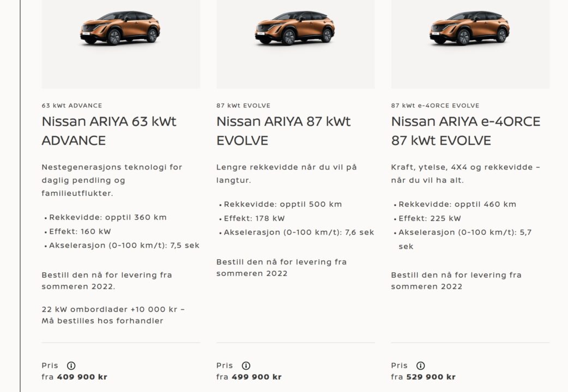568x392 pixels.
Task: Click the 87 kWt EVOLVE small label
Action: point(243,106)
